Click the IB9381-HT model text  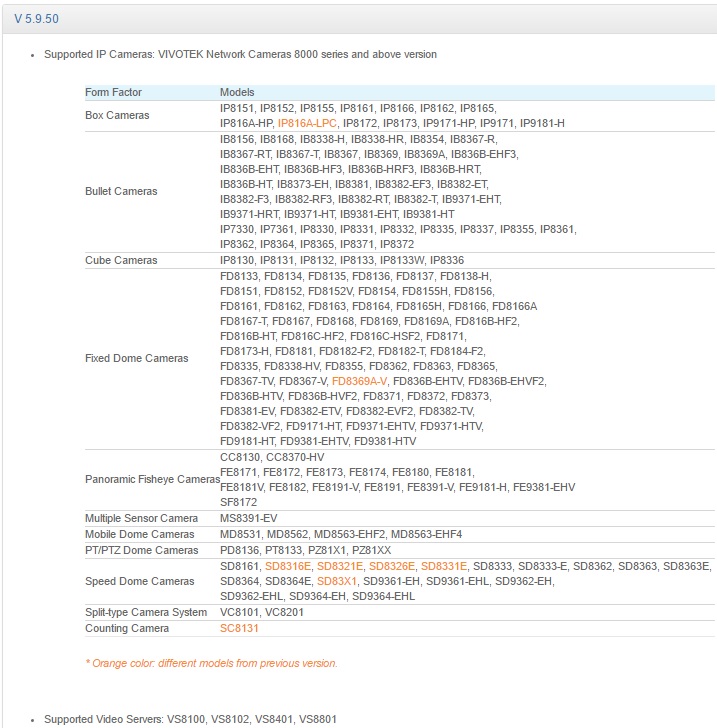428,214
